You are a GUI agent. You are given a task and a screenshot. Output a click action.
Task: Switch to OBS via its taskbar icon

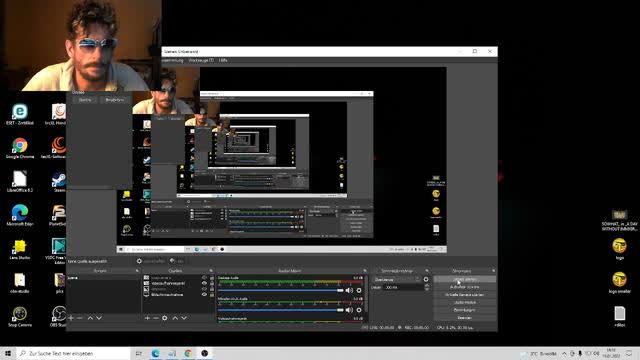pyautogui.click(x=204, y=353)
